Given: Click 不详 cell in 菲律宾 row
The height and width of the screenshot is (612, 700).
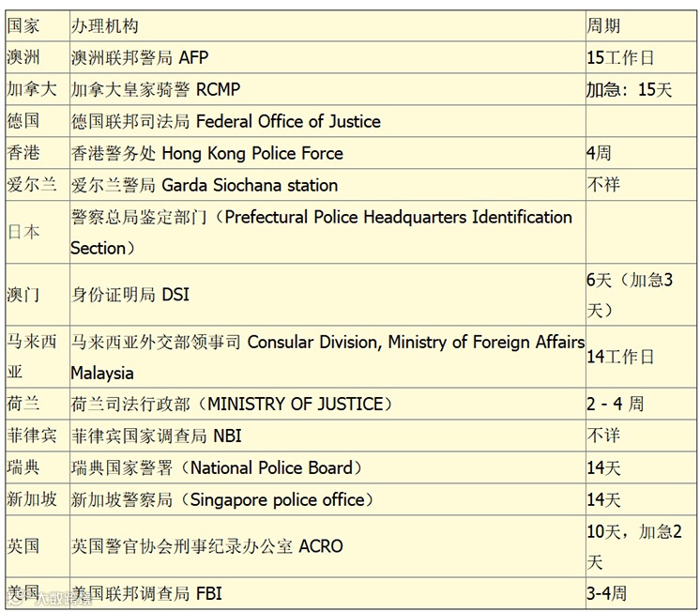Looking at the screenshot, I should pyautogui.click(x=641, y=436).
